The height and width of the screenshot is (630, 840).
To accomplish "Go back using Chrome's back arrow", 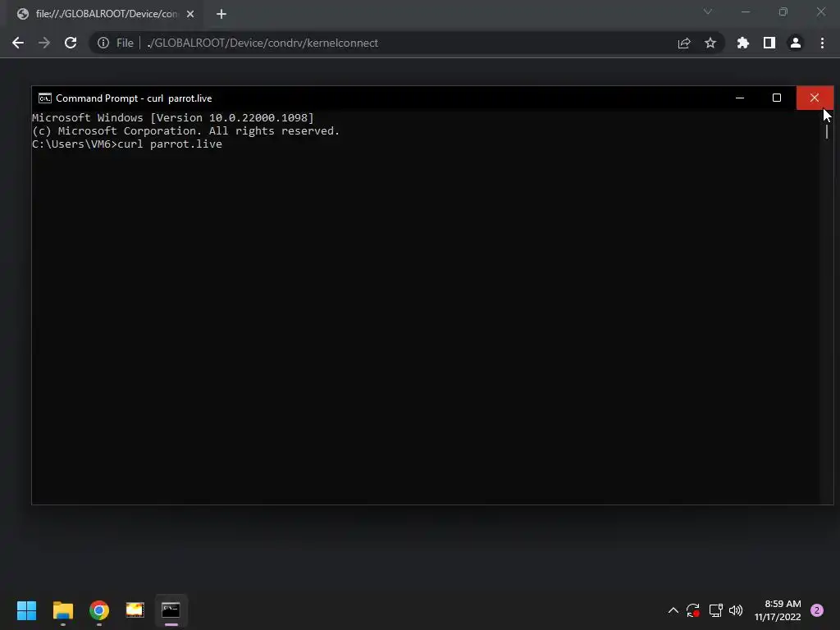I will [x=18, y=43].
